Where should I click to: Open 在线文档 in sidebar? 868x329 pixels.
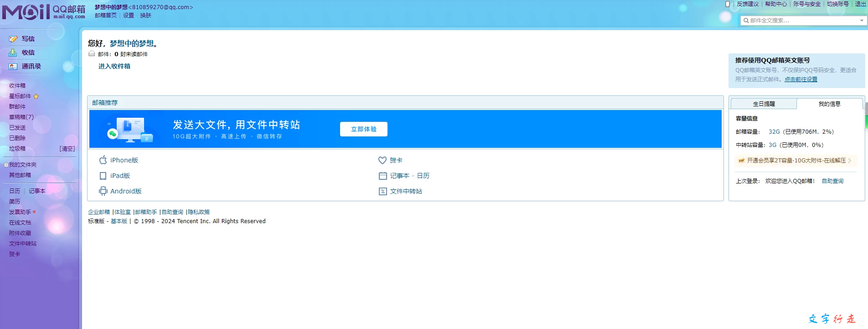pyautogui.click(x=20, y=223)
